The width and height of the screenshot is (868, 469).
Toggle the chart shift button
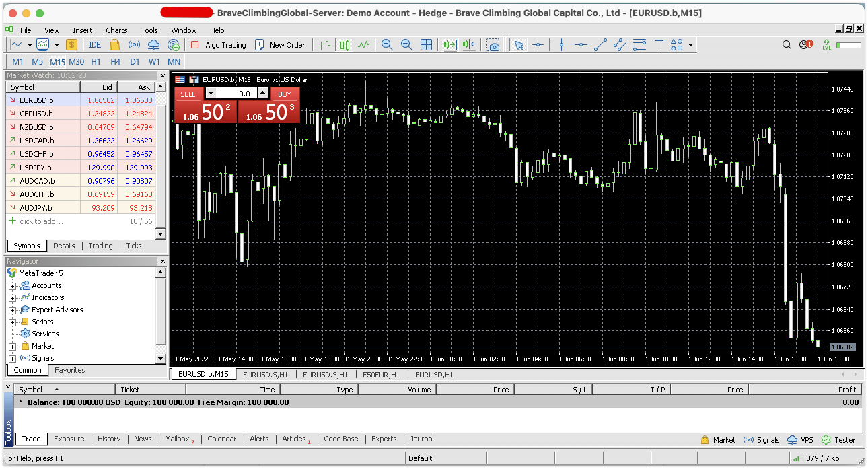click(469, 45)
